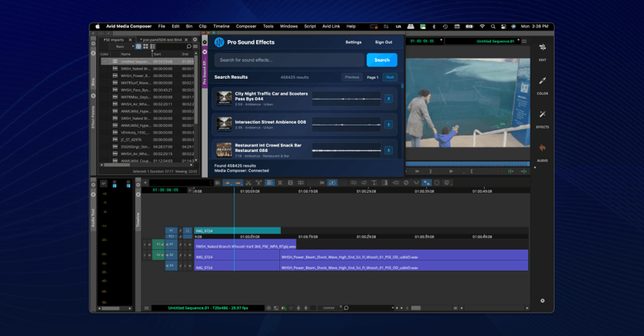Open the Color workspace eyedropper icon

(x=542, y=81)
